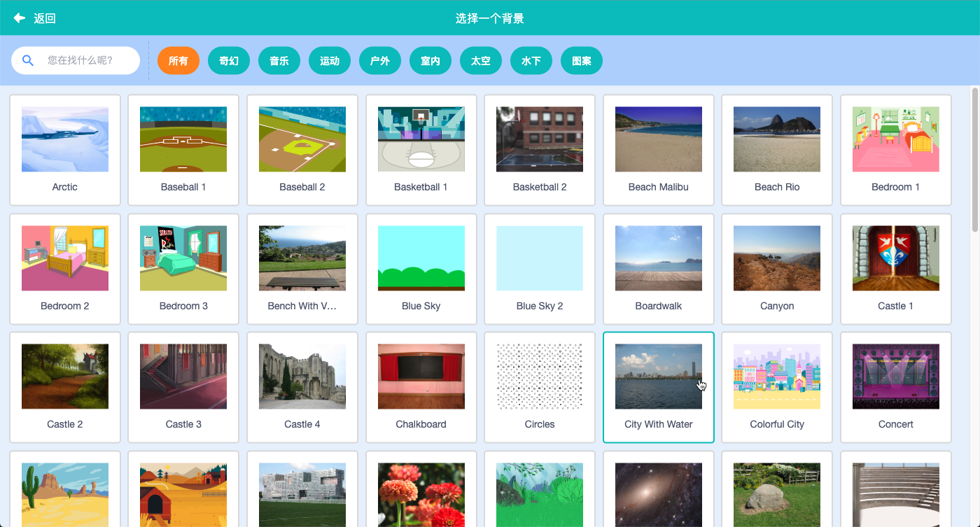This screenshot has width=980, height=527.
Task: Select the galaxy backdrop thumbnail
Action: click(659, 494)
